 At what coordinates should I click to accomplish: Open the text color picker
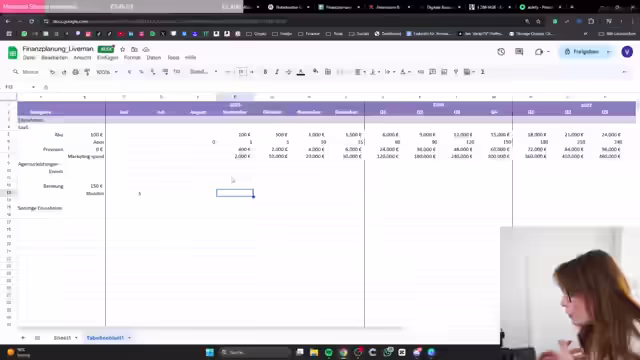301,72
